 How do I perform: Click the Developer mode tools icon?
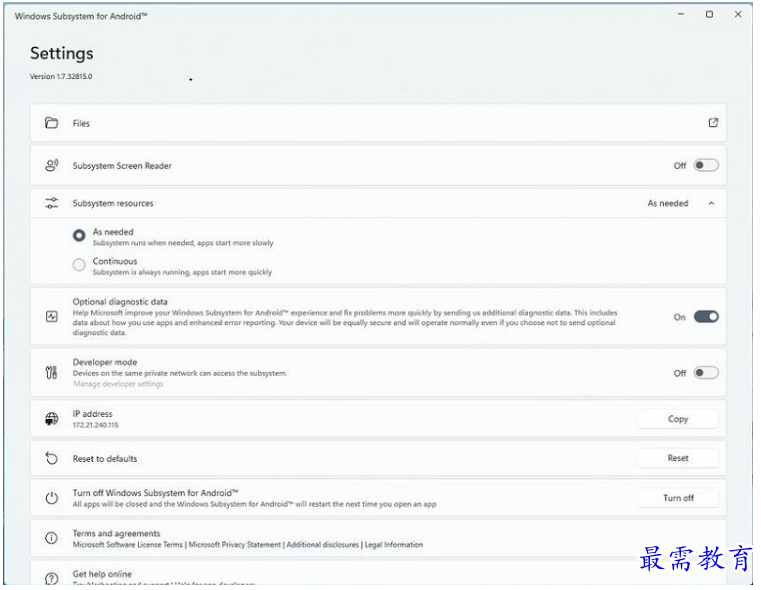pos(51,373)
